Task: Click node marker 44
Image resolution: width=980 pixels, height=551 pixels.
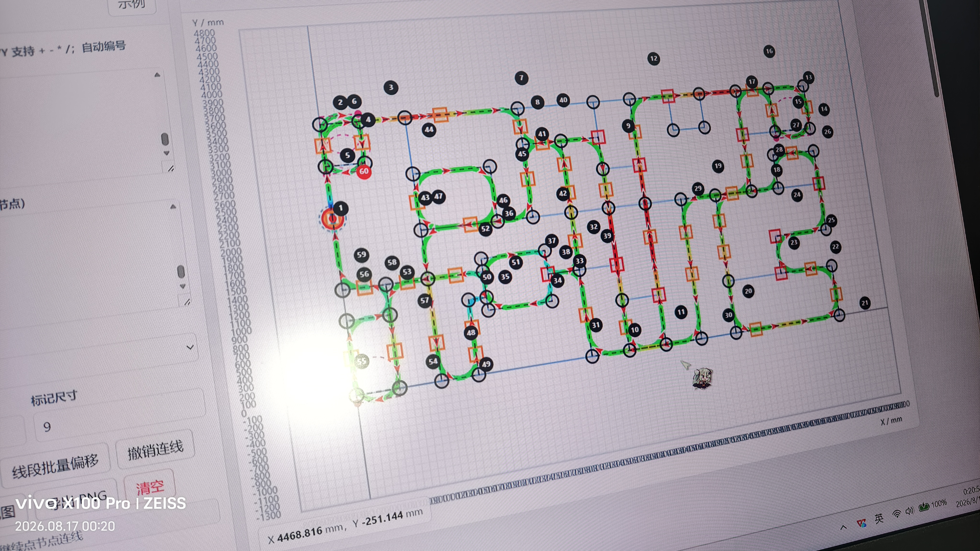Action: 429,130
